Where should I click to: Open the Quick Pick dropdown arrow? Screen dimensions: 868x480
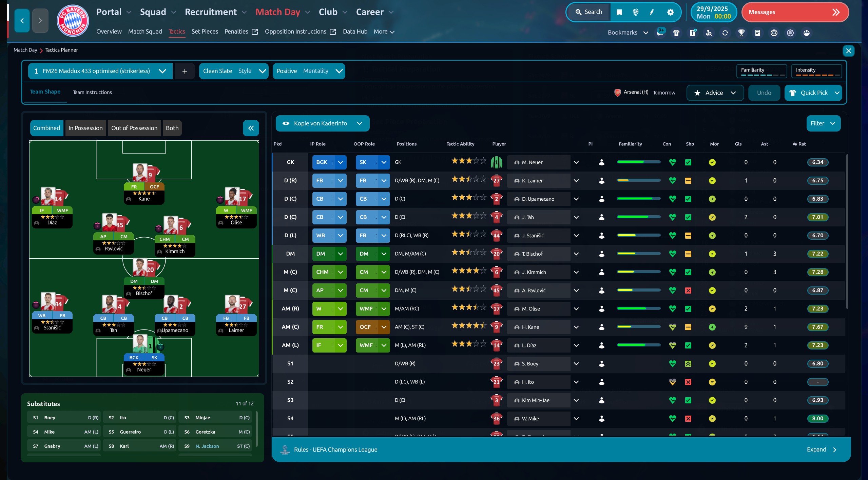[836, 93]
